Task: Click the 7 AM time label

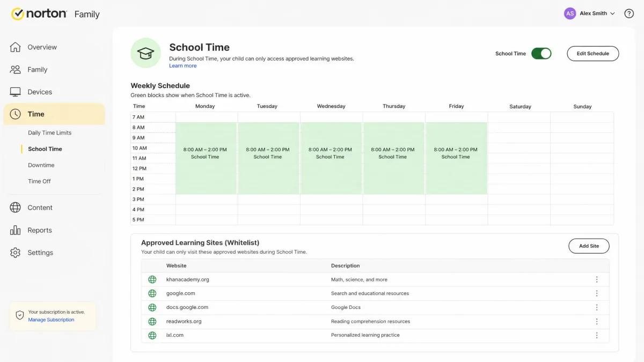Action: tap(138, 117)
